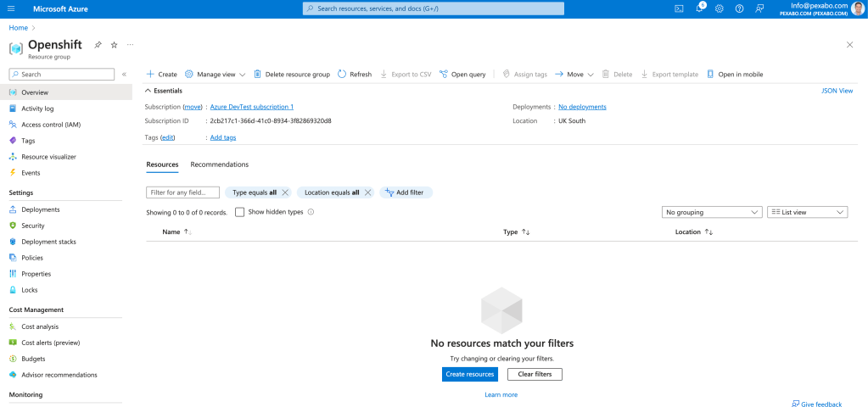Sort by Type column

(517, 232)
